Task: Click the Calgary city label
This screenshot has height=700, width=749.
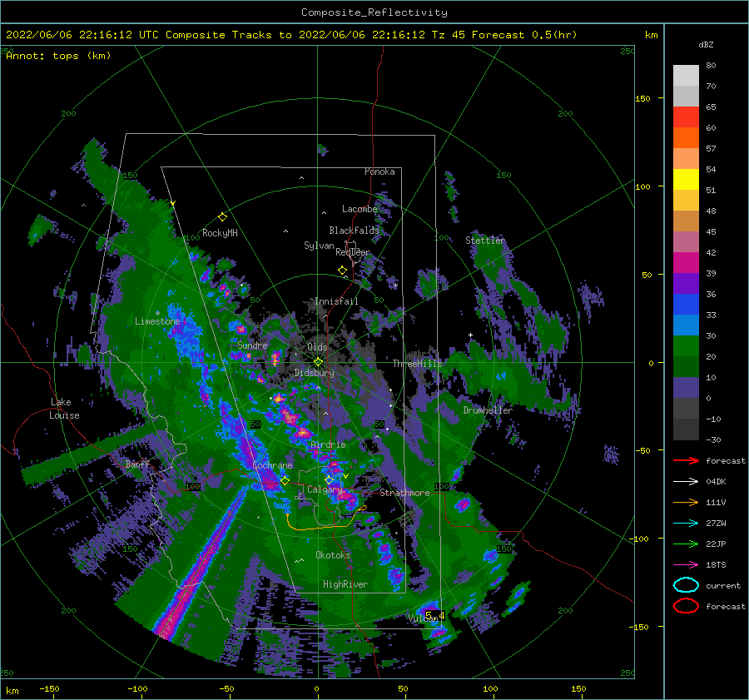Action: click(325, 489)
